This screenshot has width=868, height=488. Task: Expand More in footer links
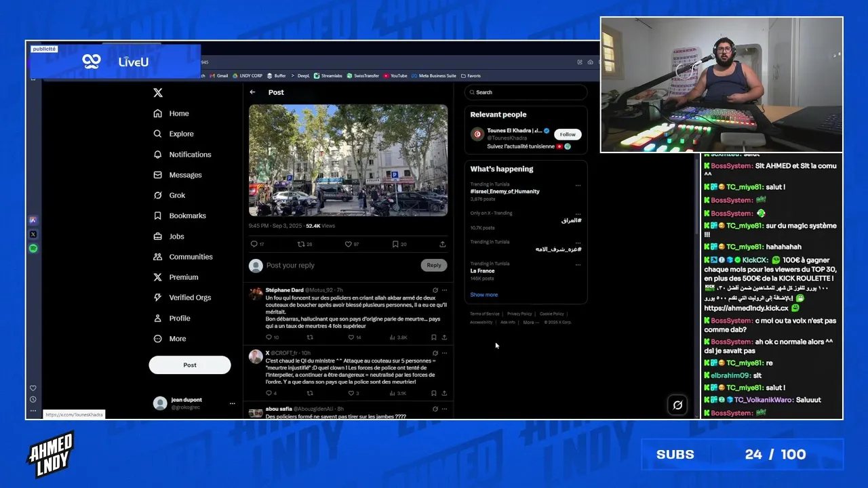click(x=530, y=323)
